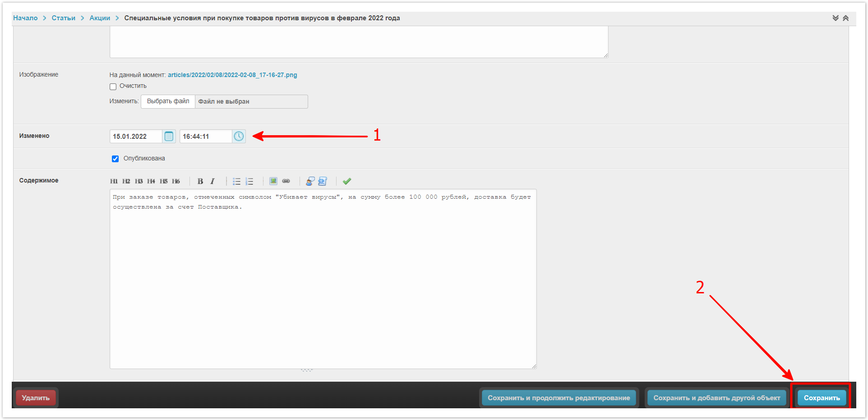868x420 pixels.
Task: Click the Сохранить button
Action: 822,398
